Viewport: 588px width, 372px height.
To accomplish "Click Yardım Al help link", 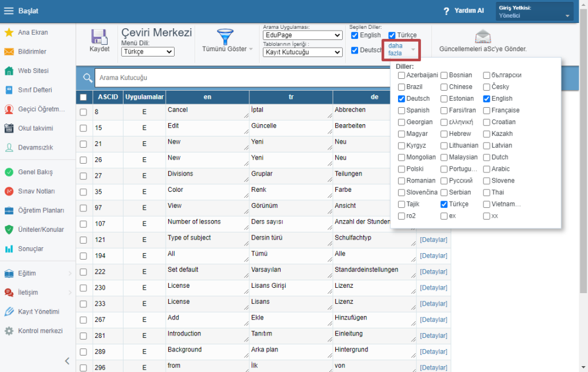I will [469, 11].
